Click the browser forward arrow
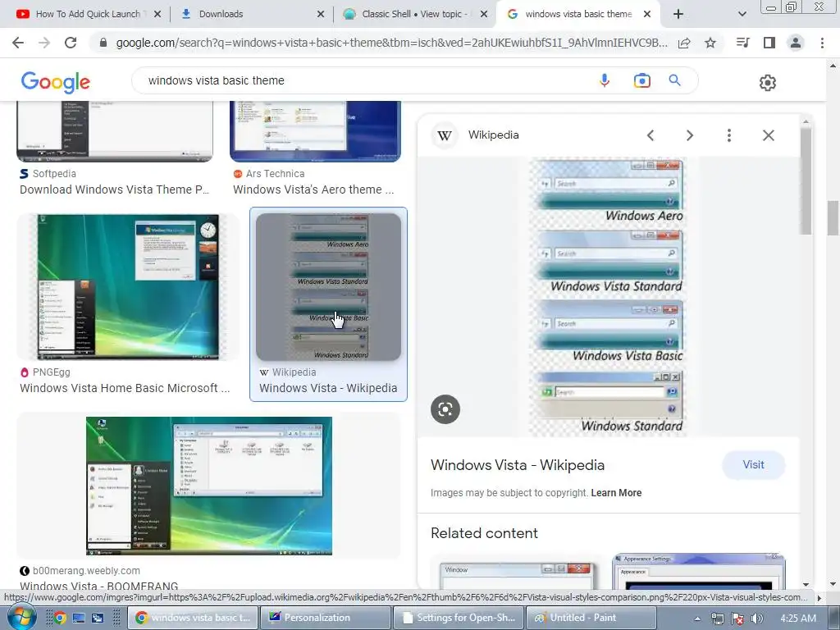 pyautogui.click(x=44, y=43)
